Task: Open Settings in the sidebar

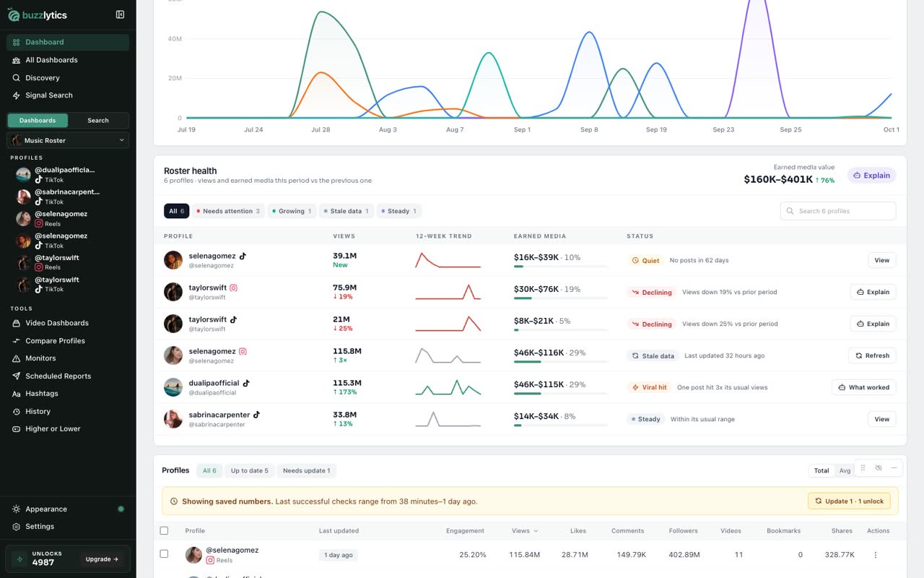Action: pos(68,527)
